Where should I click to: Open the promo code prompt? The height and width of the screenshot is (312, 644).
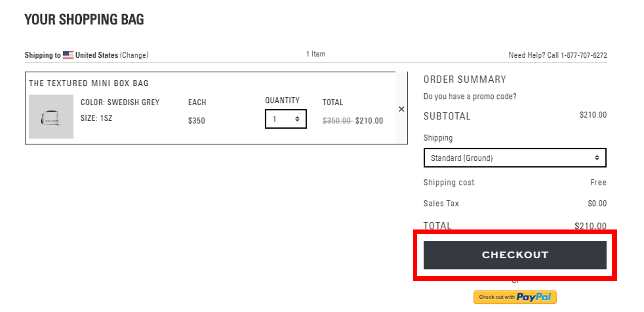[x=470, y=96]
